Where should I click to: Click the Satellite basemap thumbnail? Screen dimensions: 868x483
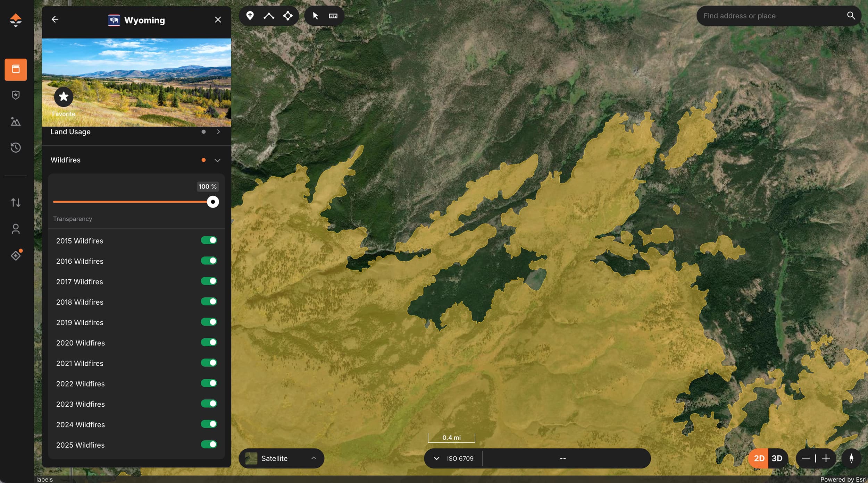251,458
